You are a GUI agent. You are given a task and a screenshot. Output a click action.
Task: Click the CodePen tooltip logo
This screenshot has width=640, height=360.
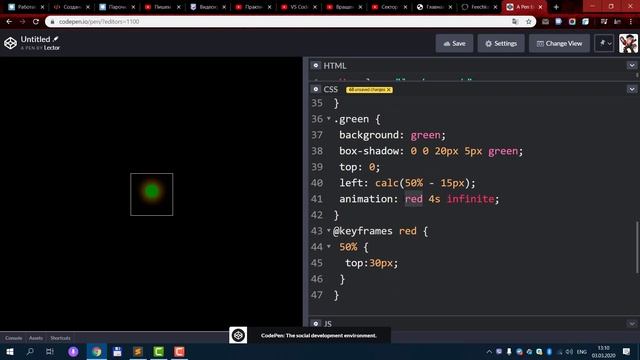click(x=238, y=335)
